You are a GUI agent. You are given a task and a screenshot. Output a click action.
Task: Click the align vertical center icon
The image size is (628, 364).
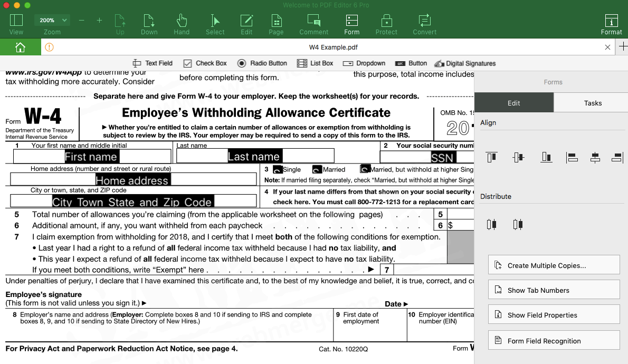pyautogui.click(x=518, y=157)
